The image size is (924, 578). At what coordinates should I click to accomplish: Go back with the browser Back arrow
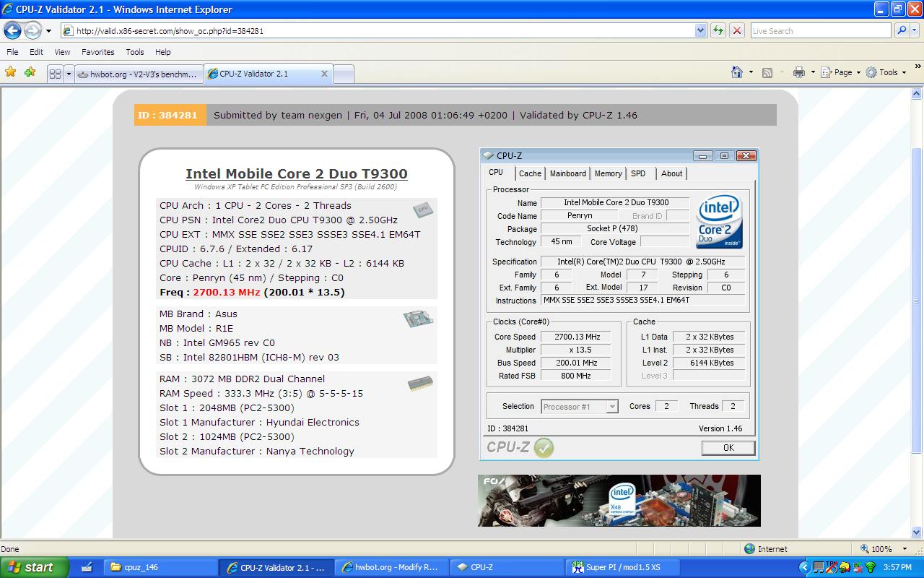12,30
